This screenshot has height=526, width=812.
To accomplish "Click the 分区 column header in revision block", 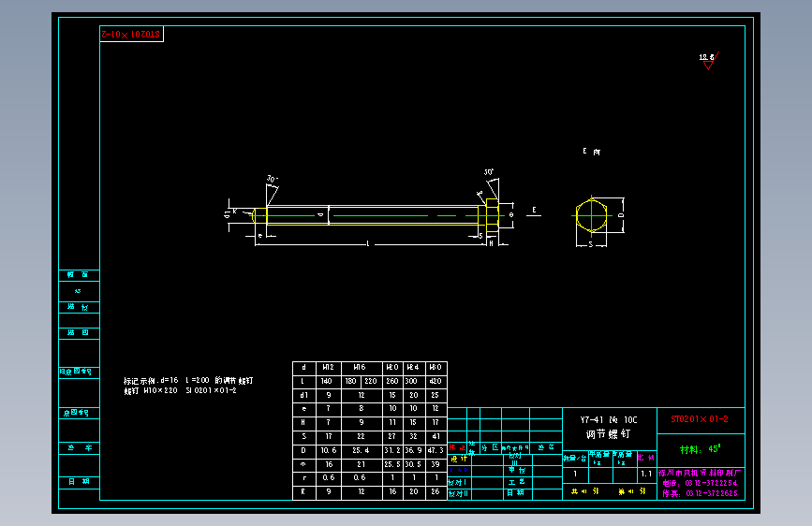I will pyautogui.click(x=490, y=447).
